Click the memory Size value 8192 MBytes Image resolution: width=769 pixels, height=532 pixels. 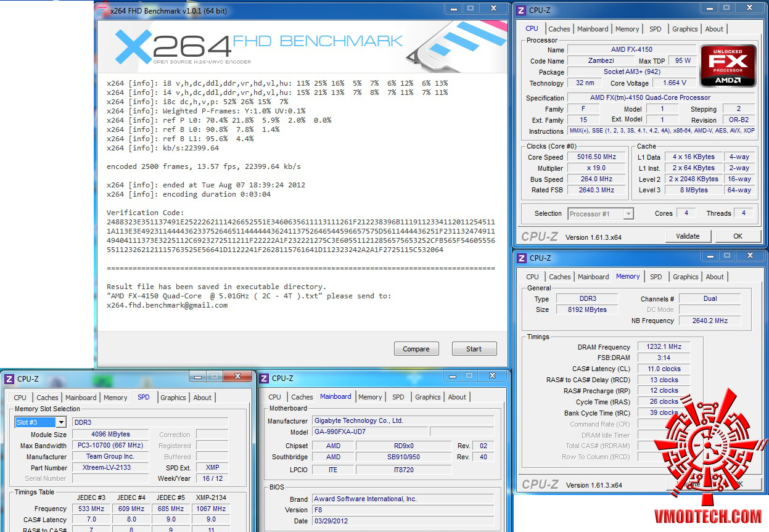coord(587,309)
